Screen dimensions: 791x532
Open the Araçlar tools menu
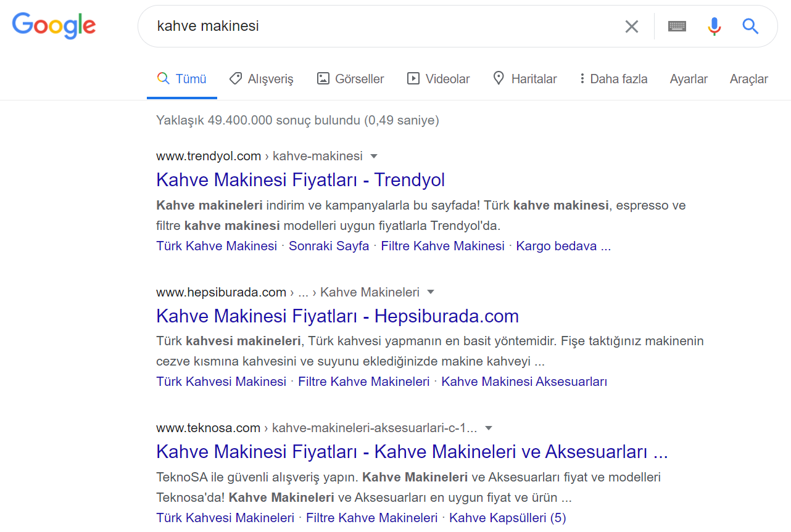tap(748, 79)
